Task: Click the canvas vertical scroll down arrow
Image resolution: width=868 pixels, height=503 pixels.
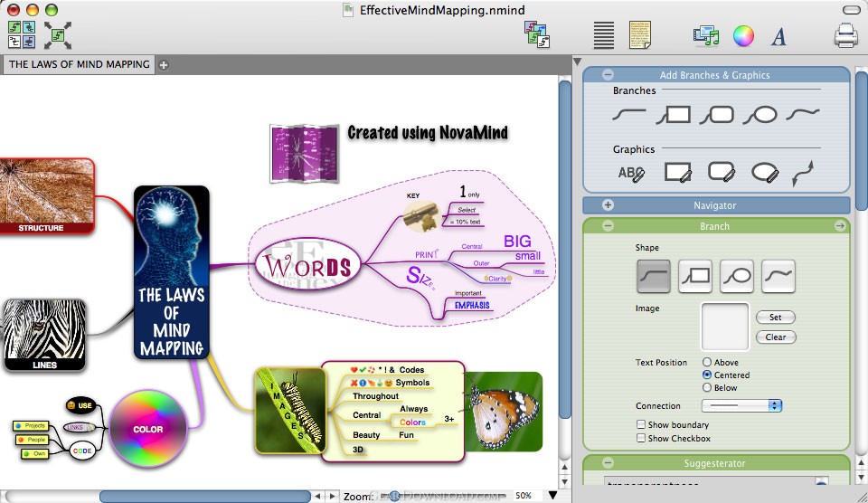Action: (x=564, y=481)
